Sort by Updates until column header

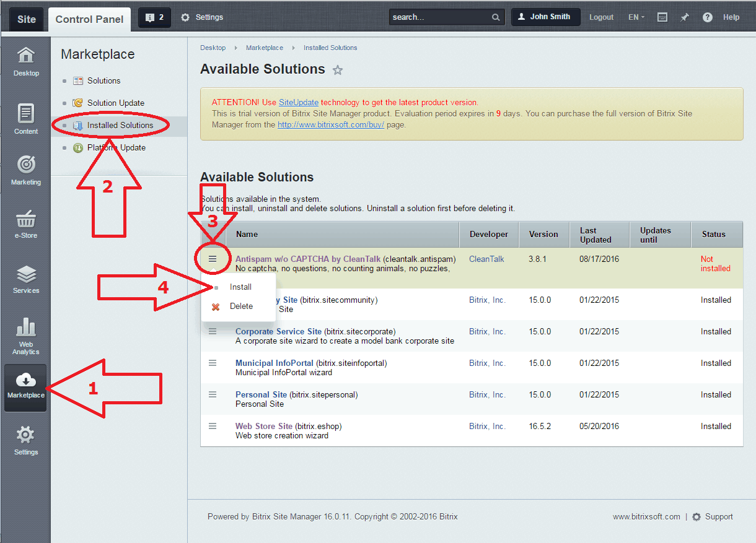pyautogui.click(x=660, y=235)
